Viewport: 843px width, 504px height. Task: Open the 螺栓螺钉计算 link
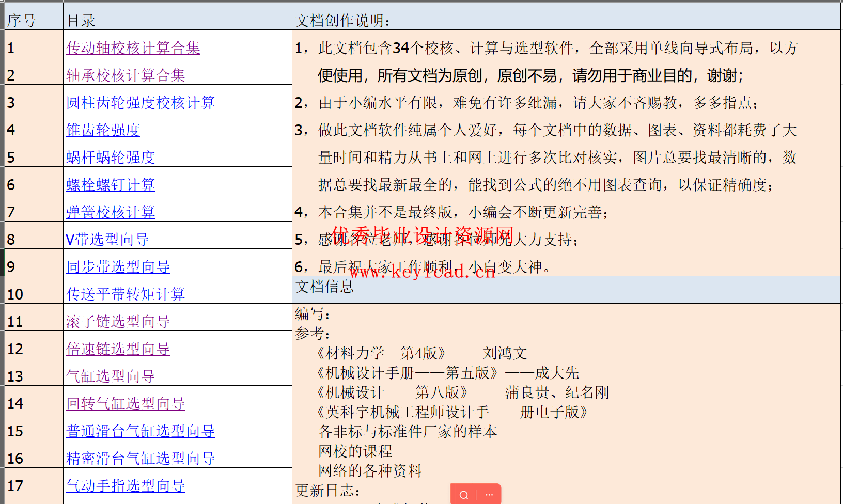[111, 185]
